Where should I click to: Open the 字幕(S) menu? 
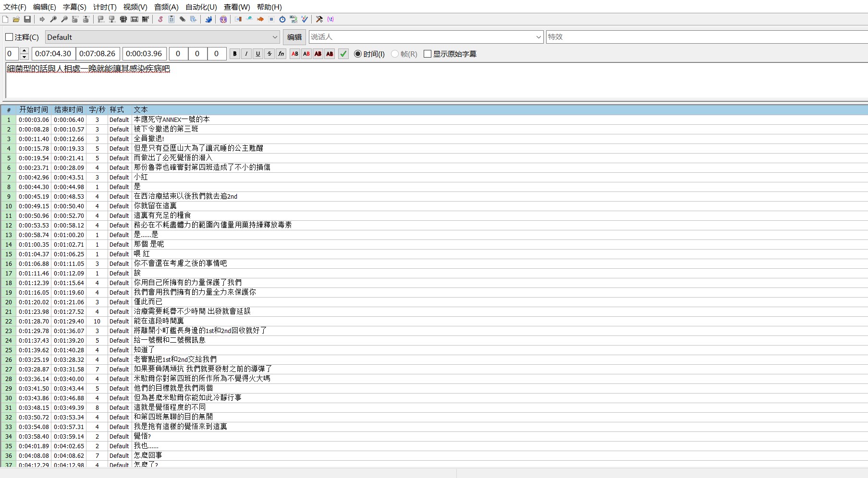pyautogui.click(x=74, y=7)
